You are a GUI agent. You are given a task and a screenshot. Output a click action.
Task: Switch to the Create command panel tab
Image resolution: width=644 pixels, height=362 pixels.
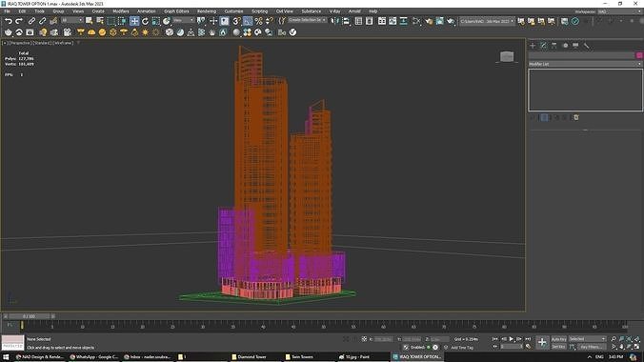pyautogui.click(x=533, y=46)
